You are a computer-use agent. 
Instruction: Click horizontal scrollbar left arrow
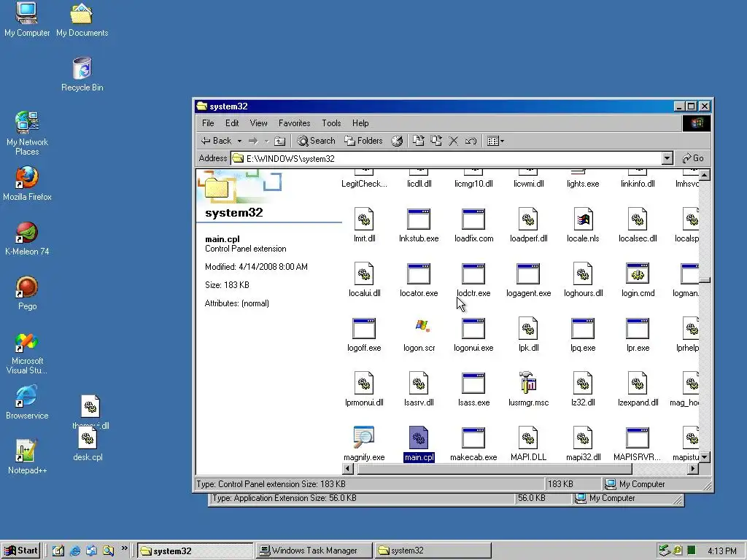pyautogui.click(x=348, y=469)
